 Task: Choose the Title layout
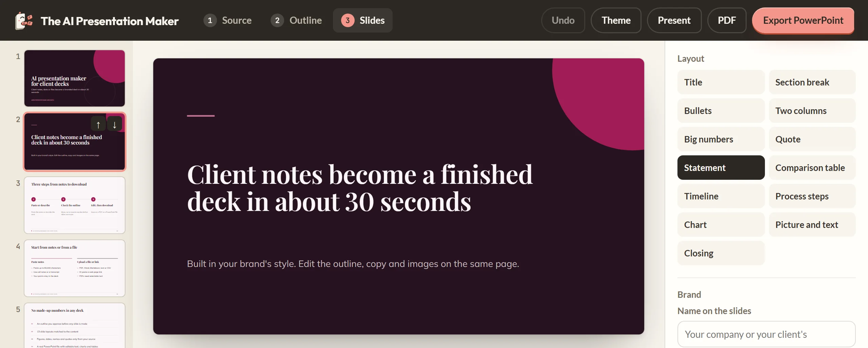[721, 82]
